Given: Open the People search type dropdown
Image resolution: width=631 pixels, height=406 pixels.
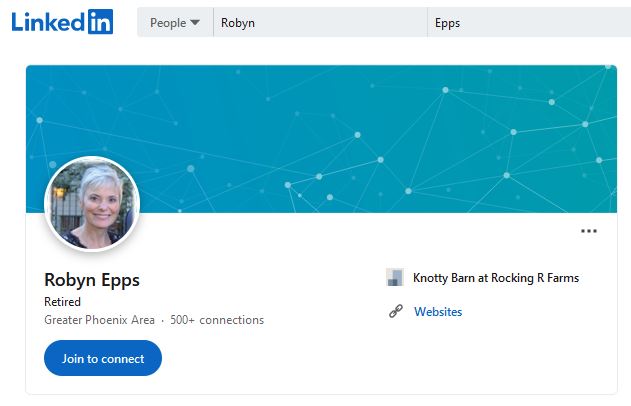Looking at the screenshot, I should pos(175,23).
